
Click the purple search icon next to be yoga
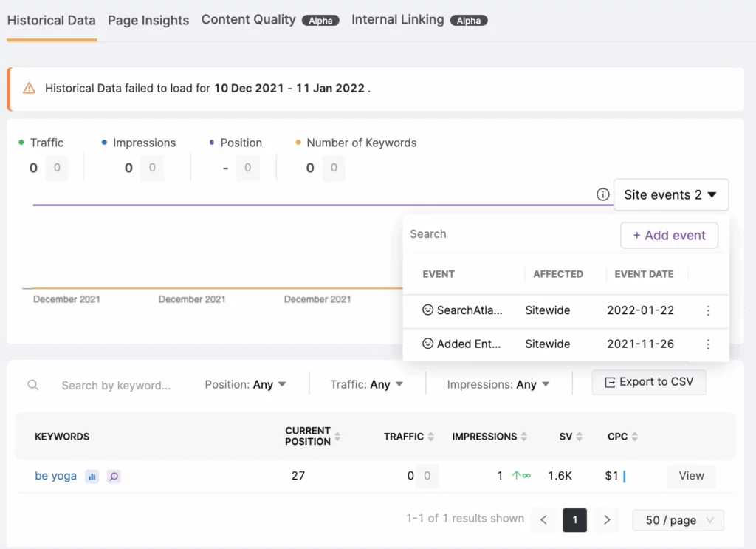[114, 477]
